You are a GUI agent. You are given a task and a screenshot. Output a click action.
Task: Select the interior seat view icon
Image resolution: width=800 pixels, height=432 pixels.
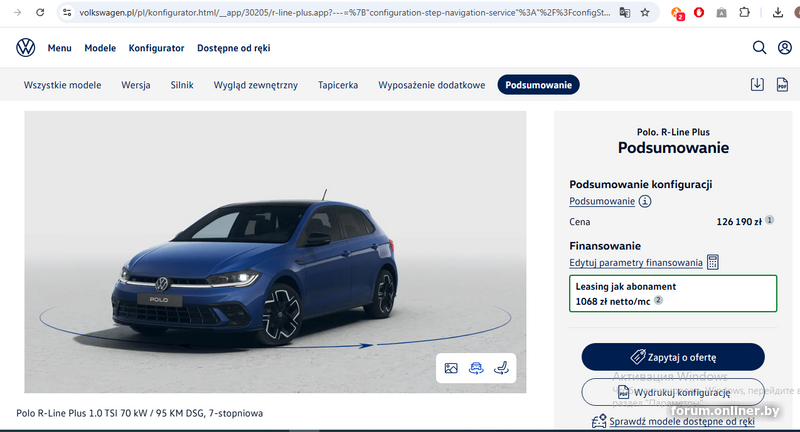[x=501, y=368]
